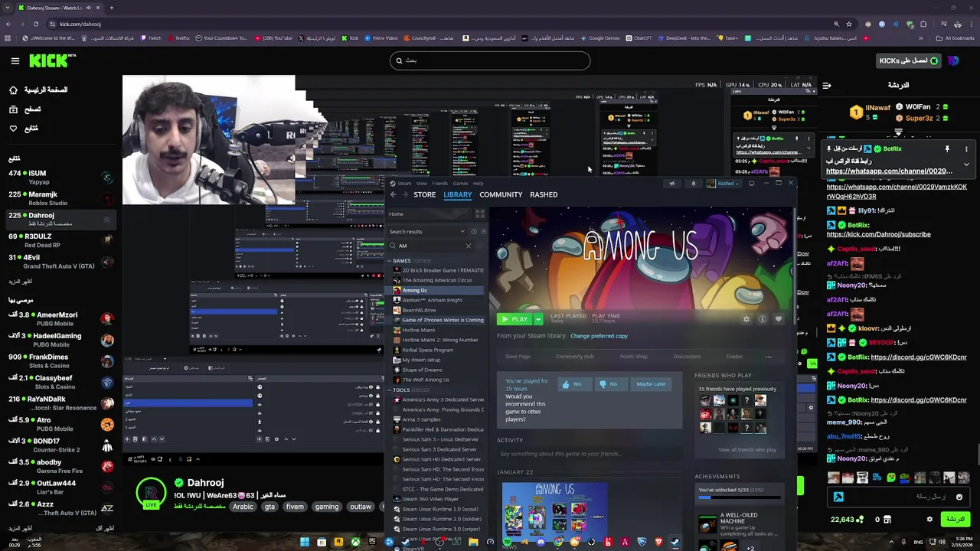Open the Search results collection dropdown
980x551 pixels.
tap(462, 231)
